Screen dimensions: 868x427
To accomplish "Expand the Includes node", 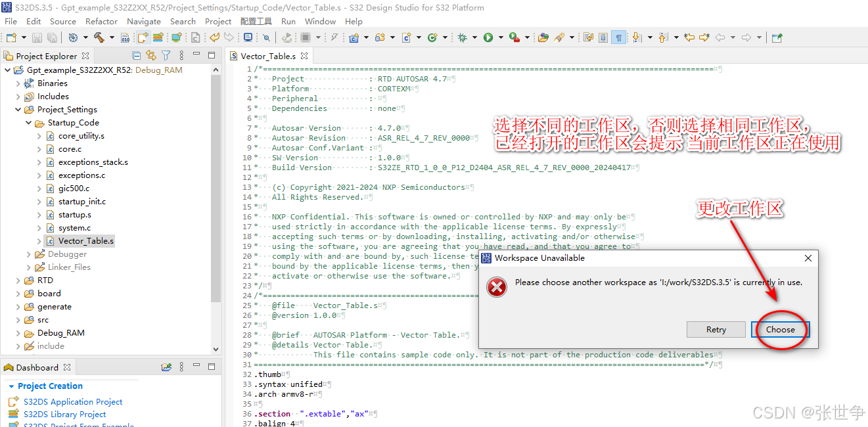I will tap(18, 97).
